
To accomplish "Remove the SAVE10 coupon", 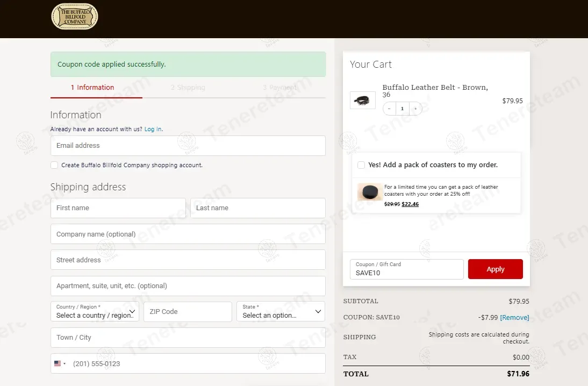I will pos(514,317).
